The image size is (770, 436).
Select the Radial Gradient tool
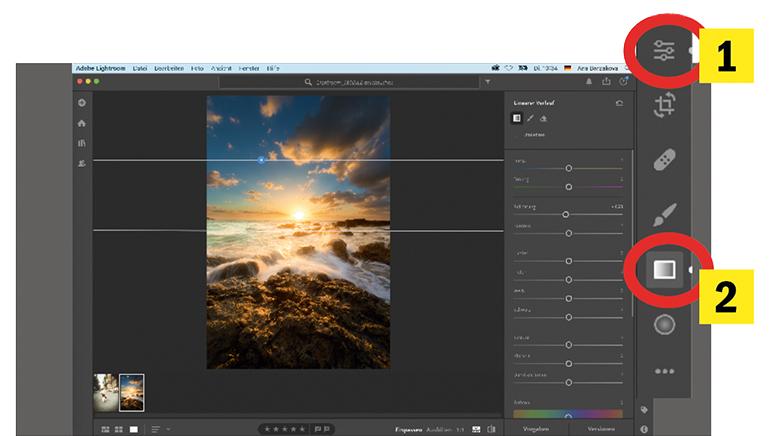(664, 325)
